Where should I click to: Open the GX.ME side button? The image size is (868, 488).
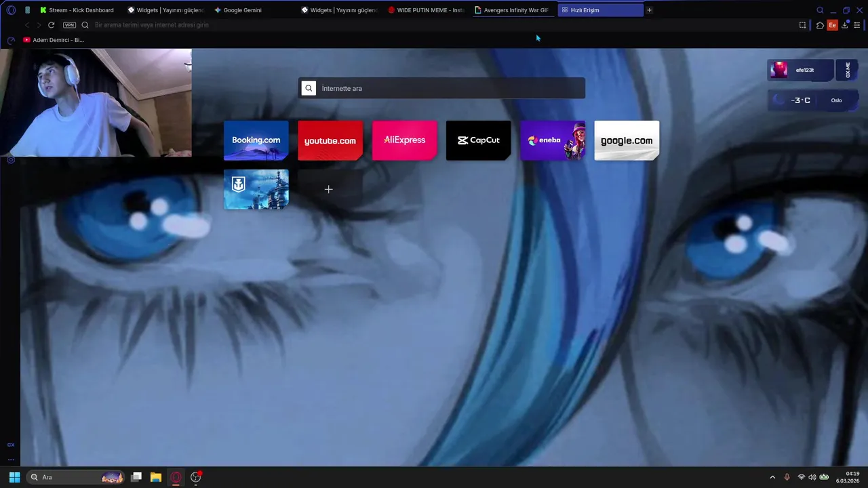click(848, 70)
